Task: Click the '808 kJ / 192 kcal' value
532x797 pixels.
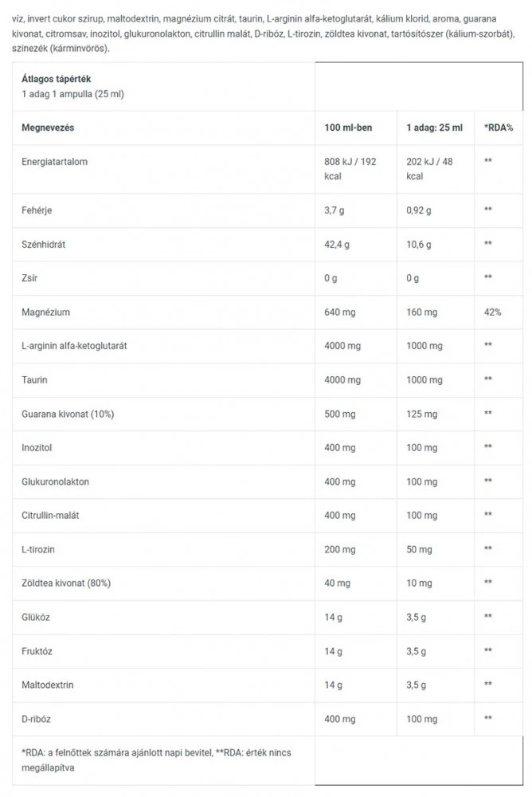Action: [x=350, y=168]
